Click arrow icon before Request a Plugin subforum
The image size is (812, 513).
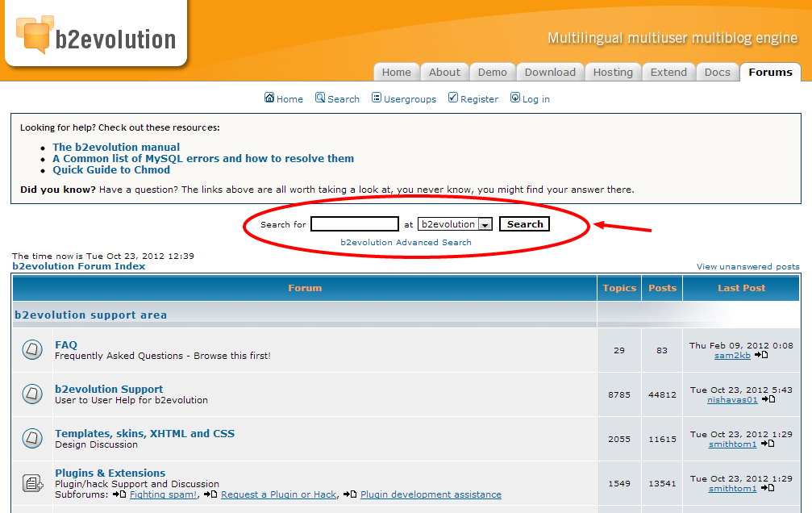[210, 494]
